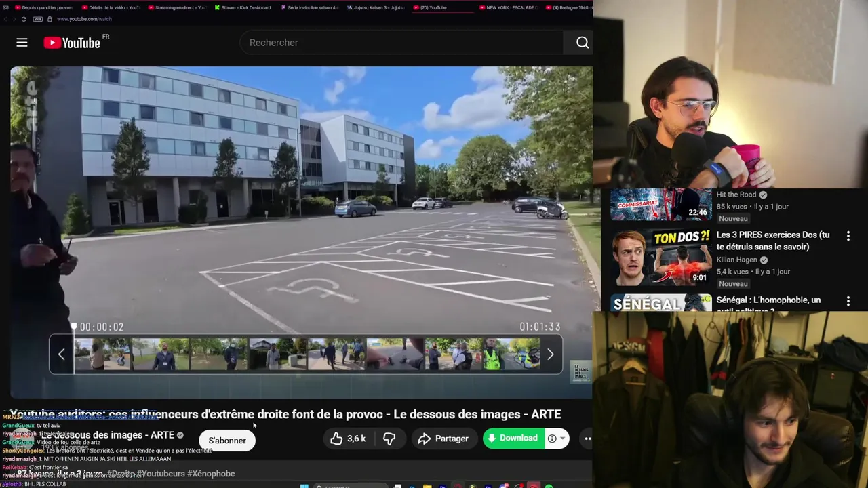Open the yellow File Explorer taskbar icon

click(427, 486)
